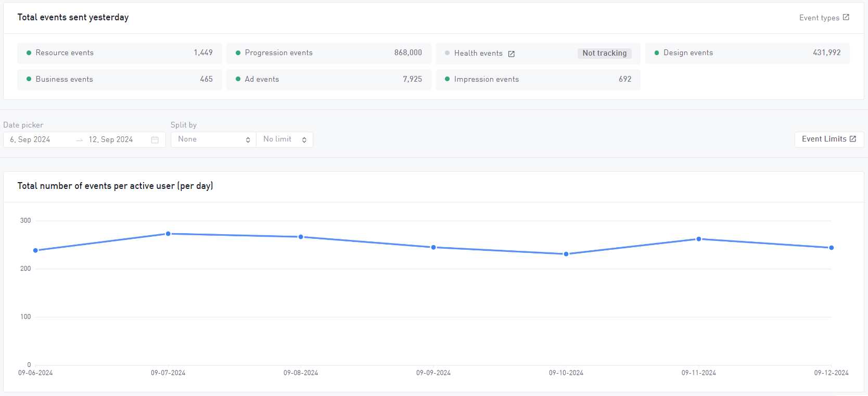Click the Event Limits button
Image resolution: width=868 pixels, height=396 pixels.
pyautogui.click(x=829, y=139)
